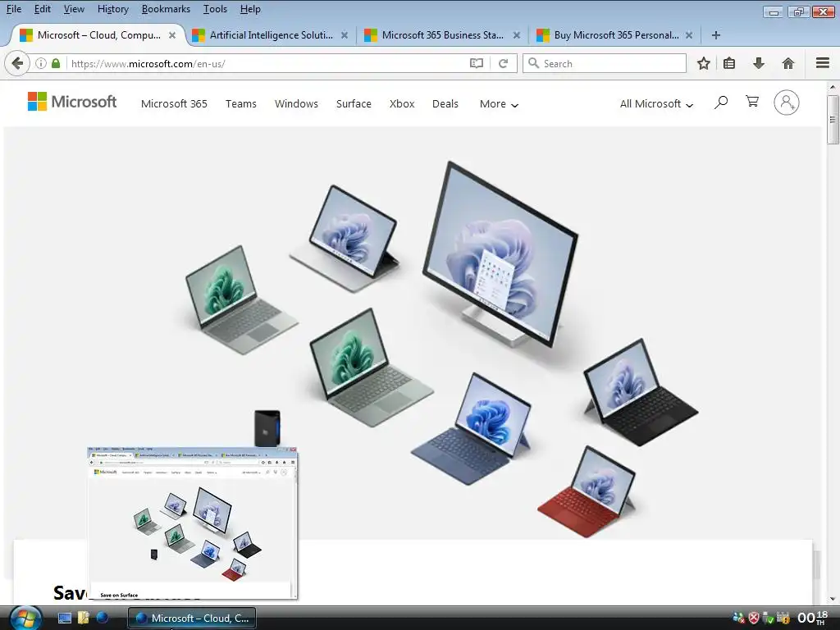Show bookmarks list icon in toolbar

click(x=729, y=63)
